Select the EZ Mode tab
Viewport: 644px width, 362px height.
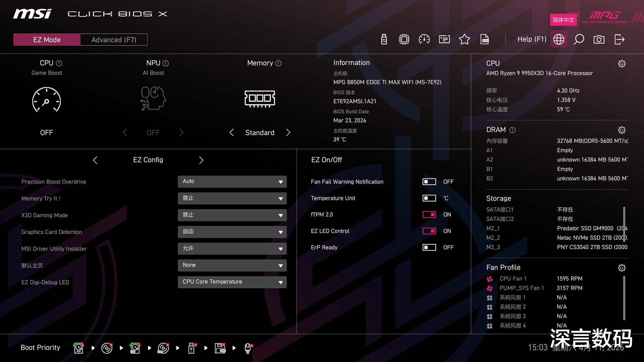point(47,40)
